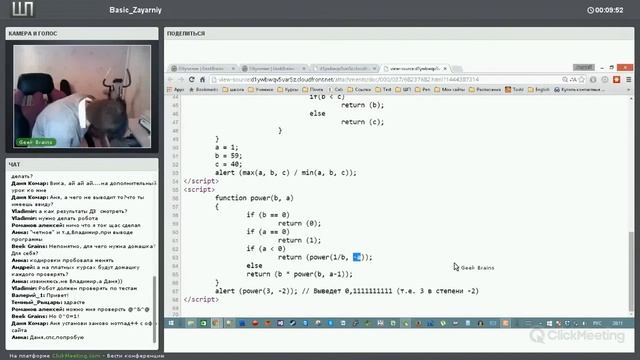Open the Windows Start button in shared screen
640x360 pixels.
(x=171, y=323)
